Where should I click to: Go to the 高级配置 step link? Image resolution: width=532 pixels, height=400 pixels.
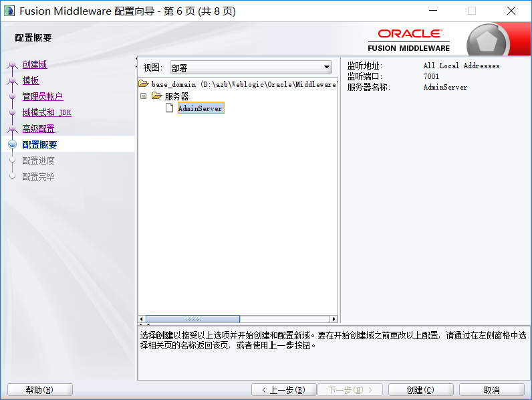click(39, 128)
